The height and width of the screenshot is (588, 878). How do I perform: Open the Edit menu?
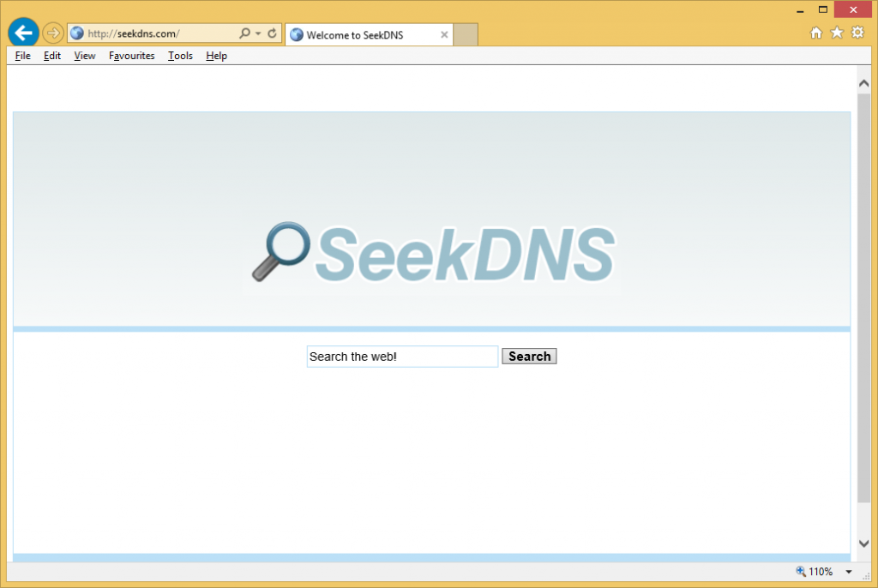coord(52,56)
